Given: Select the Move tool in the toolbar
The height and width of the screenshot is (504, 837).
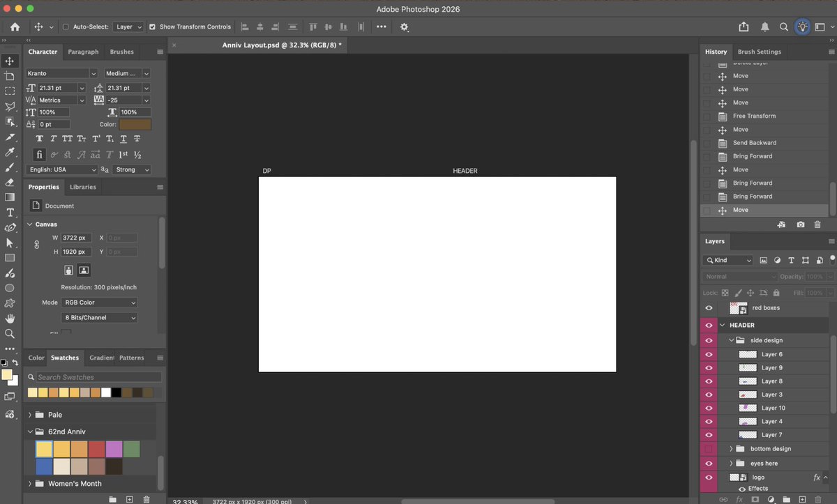Looking at the screenshot, I should point(10,61).
